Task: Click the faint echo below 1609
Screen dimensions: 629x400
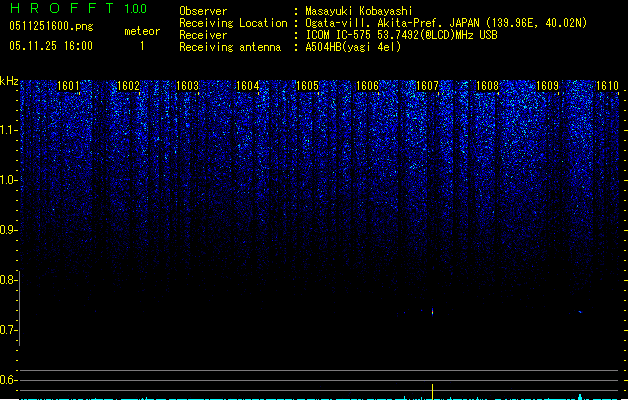Action: 580,311
